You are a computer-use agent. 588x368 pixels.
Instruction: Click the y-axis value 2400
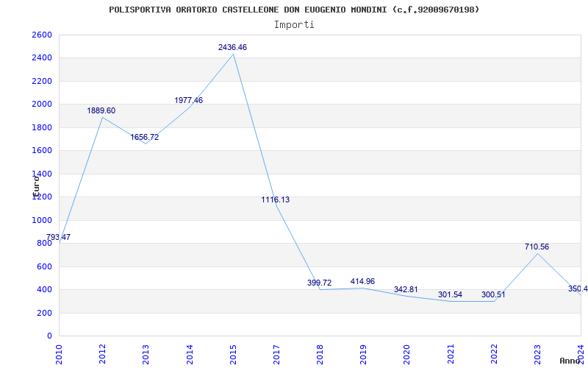click(42, 58)
